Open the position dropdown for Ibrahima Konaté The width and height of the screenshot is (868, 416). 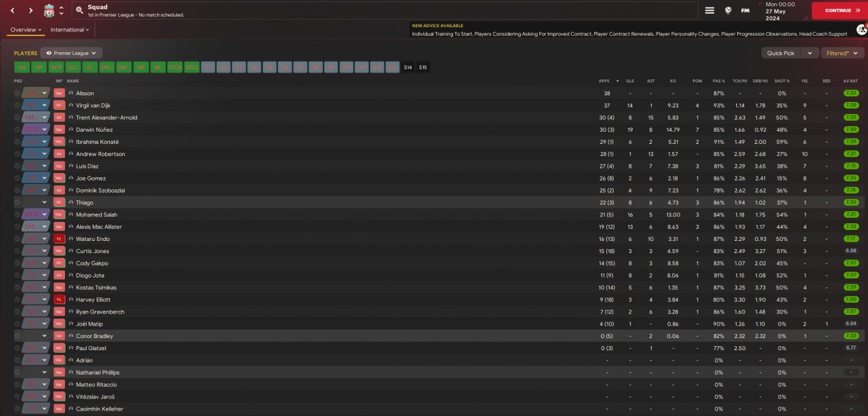(x=44, y=142)
